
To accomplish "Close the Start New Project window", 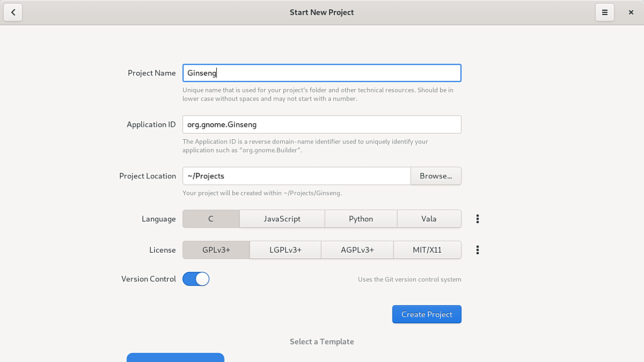I will point(631,12).
